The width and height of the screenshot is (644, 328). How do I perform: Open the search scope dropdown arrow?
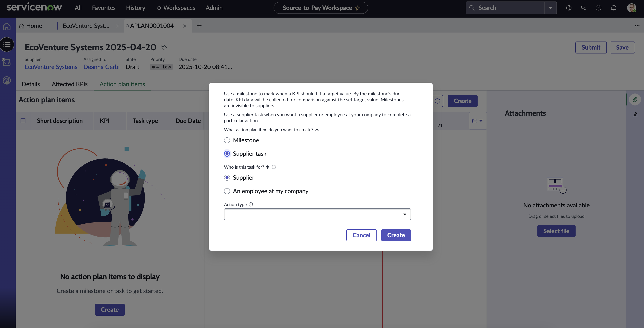point(550,8)
